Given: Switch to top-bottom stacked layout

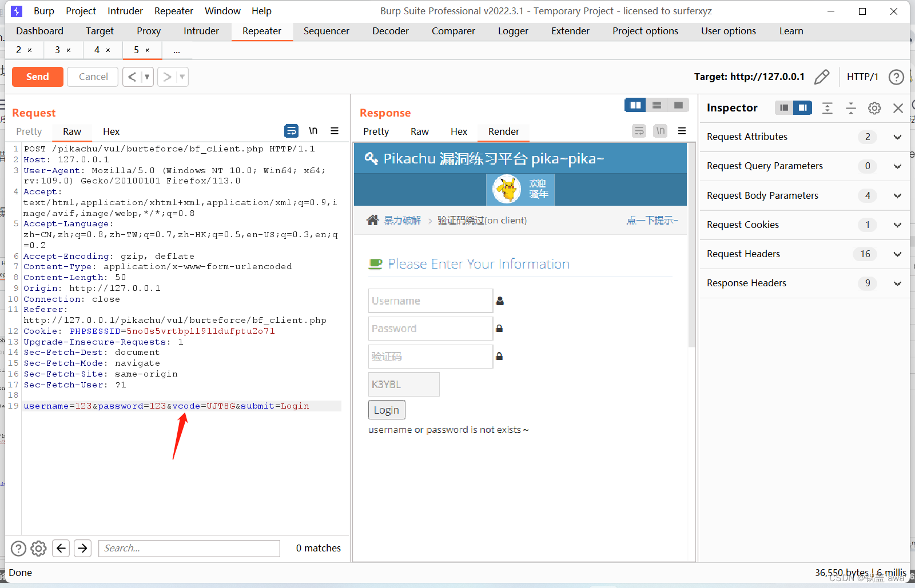Looking at the screenshot, I should click(x=657, y=105).
